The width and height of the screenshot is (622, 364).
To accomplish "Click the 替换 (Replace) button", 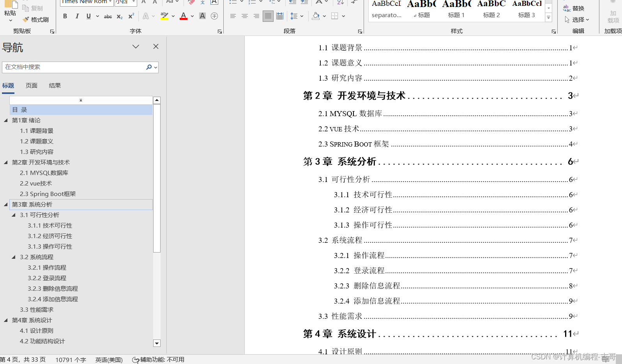I will [574, 8].
